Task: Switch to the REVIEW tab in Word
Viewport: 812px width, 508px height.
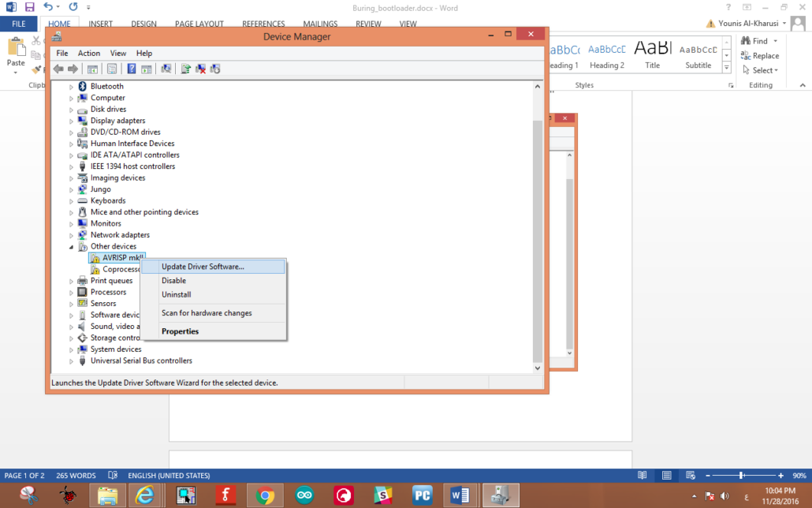Action: coord(368,24)
